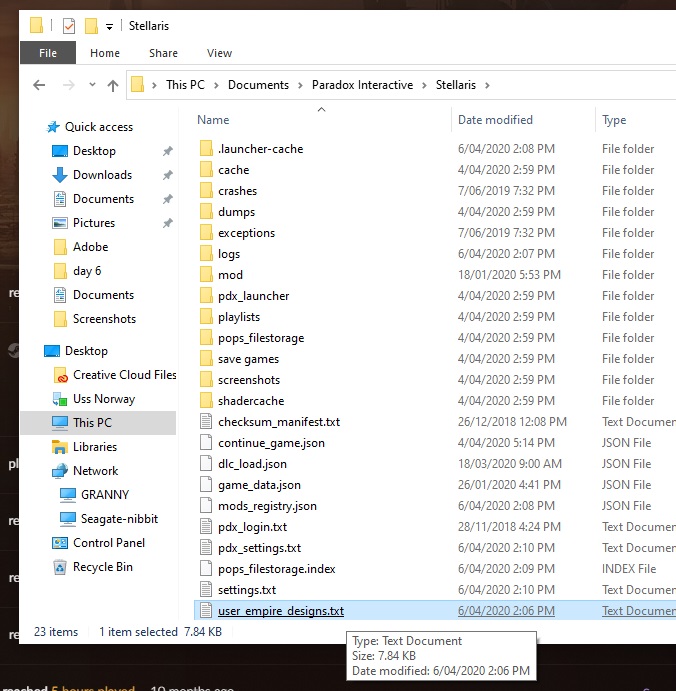Image resolution: width=676 pixels, height=691 pixels.
Task: Click the continue_game.json file icon
Action: pos(206,443)
